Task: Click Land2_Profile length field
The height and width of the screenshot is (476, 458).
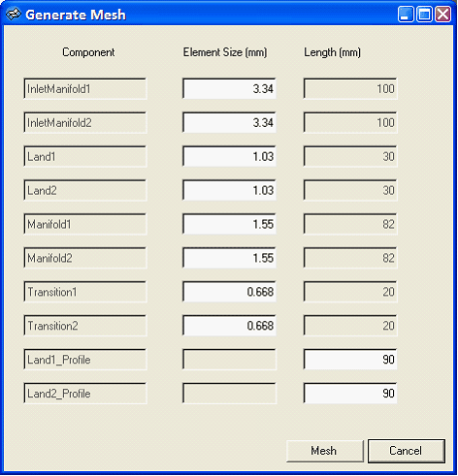Action: [x=350, y=394]
